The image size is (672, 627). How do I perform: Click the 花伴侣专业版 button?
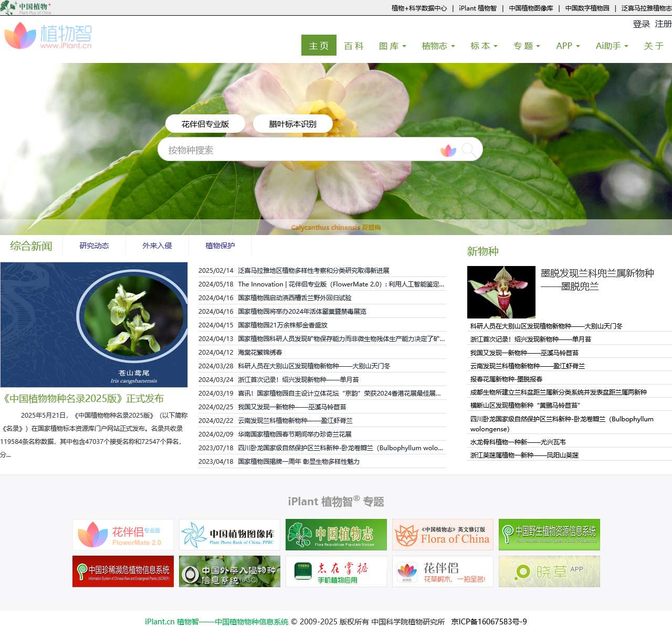205,124
